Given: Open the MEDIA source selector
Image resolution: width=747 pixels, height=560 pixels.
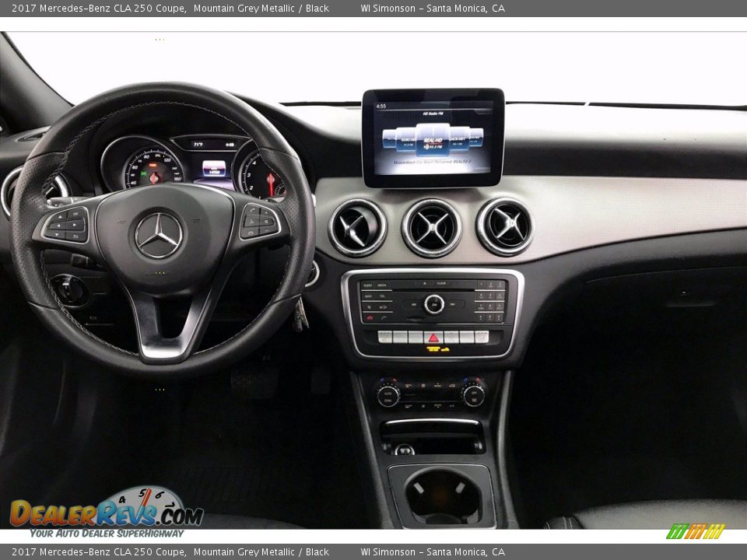Looking at the screenshot, I should click(x=382, y=285).
